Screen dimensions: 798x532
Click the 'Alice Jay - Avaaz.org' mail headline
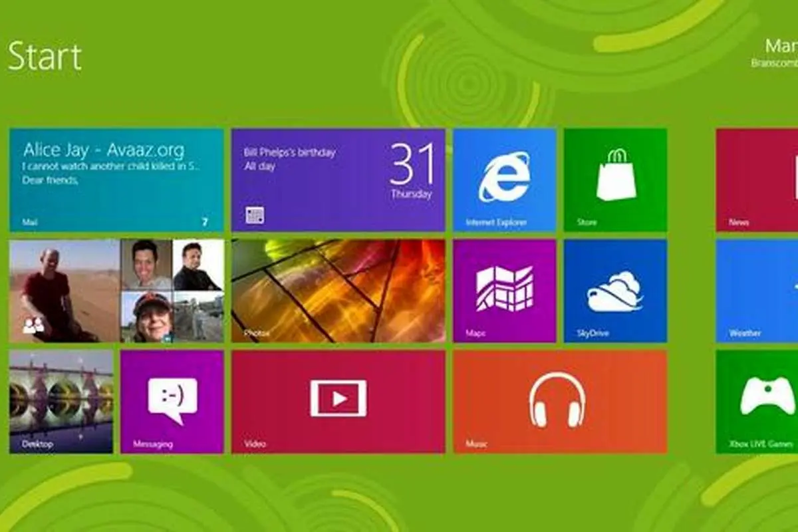click(104, 150)
